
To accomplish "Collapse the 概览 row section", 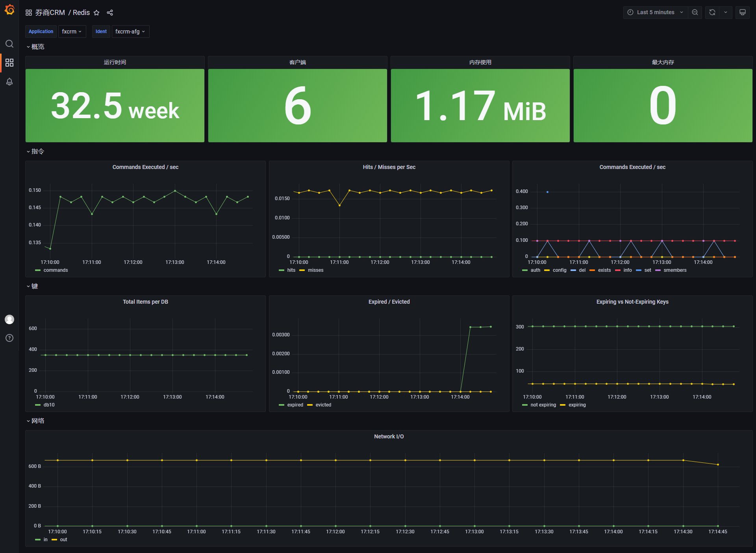I will (x=37, y=46).
